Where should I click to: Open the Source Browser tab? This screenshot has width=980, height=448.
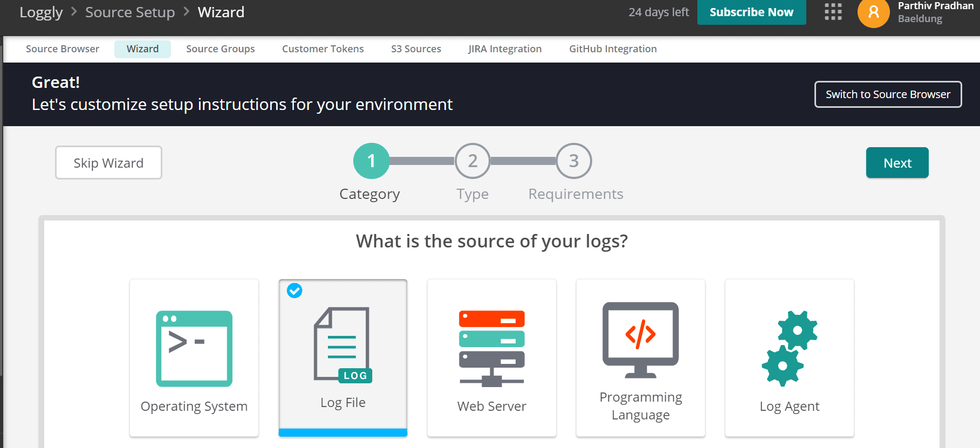coord(63,49)
